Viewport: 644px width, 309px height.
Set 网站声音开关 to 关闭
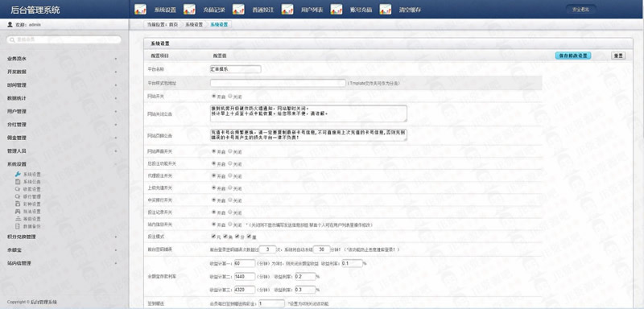pyautogui.click(x=230, y=151)
